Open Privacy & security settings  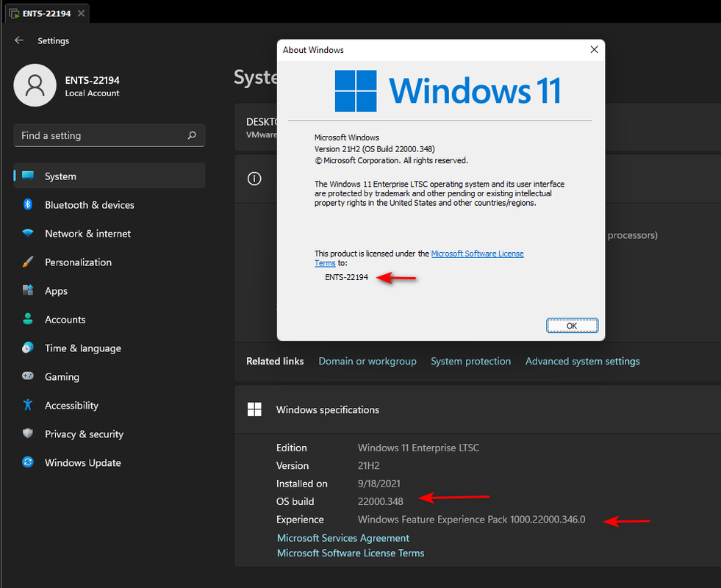click(x=110, y=434)
